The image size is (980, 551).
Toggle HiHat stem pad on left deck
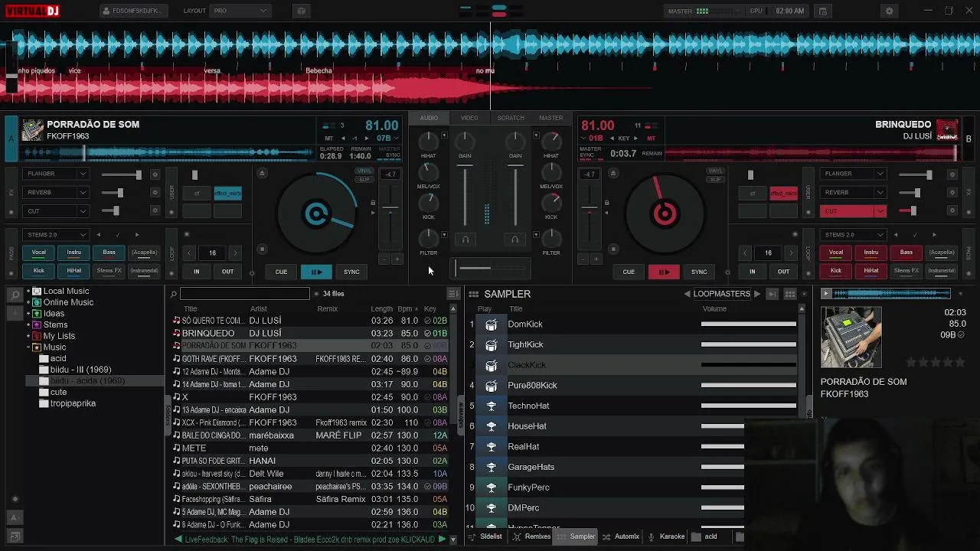point(73,271)
